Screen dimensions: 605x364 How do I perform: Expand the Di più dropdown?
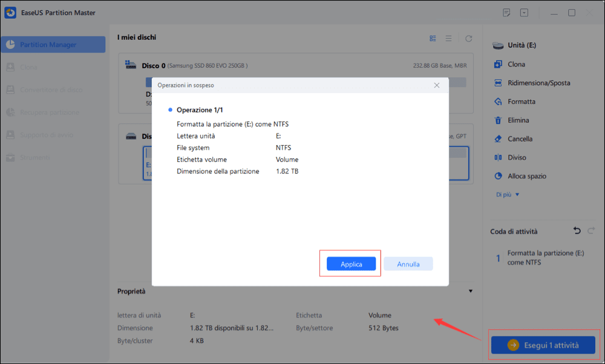(x=508, y=195)
